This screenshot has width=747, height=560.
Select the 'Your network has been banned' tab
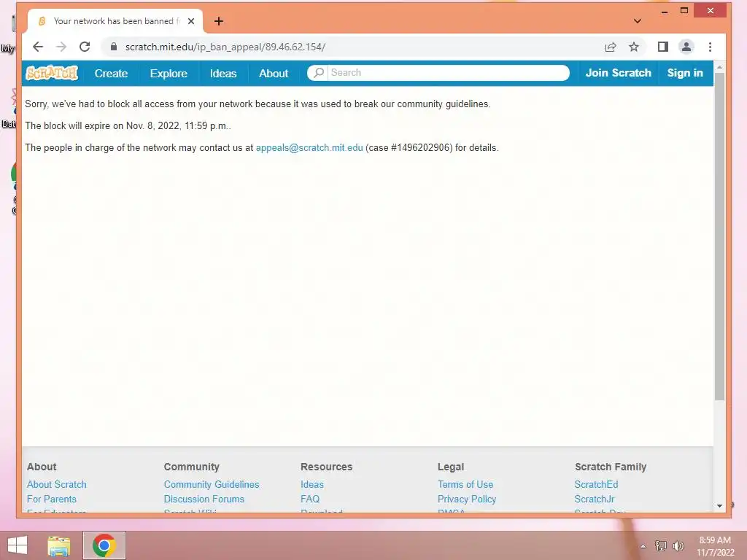(115, 21)
